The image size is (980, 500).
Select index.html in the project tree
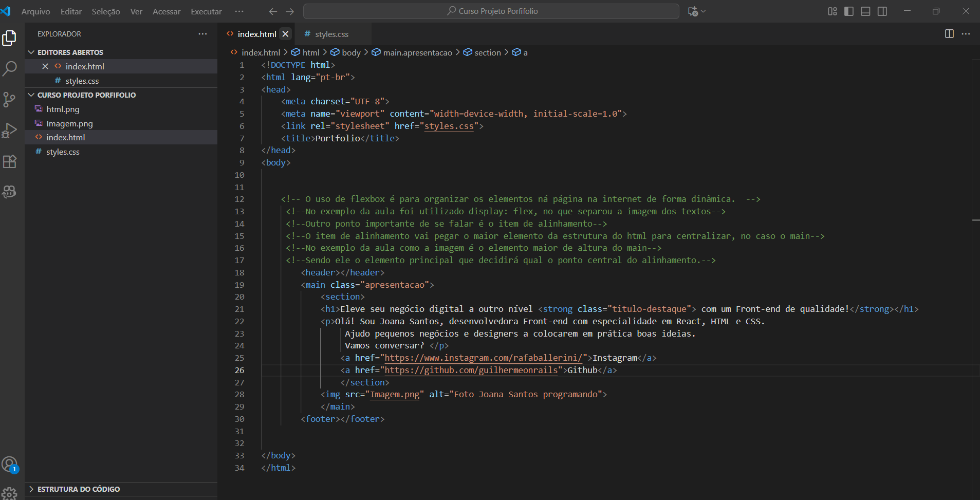click(x=121, y=137)
